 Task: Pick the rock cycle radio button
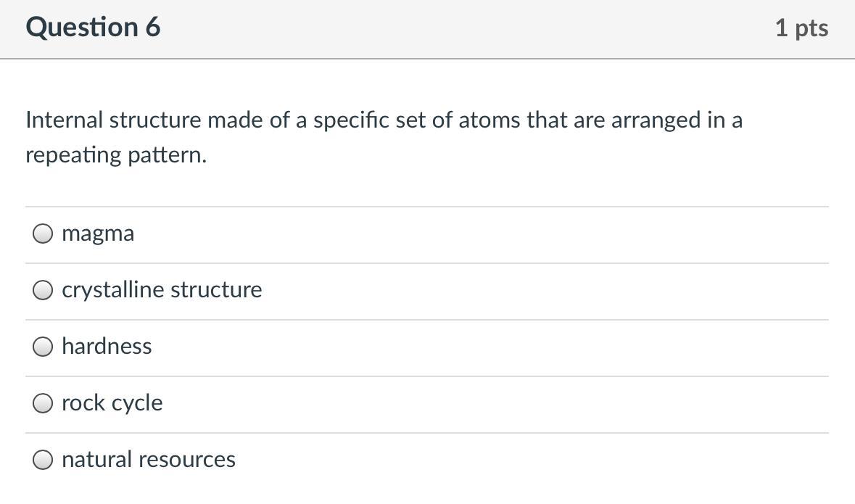[43, 403]
